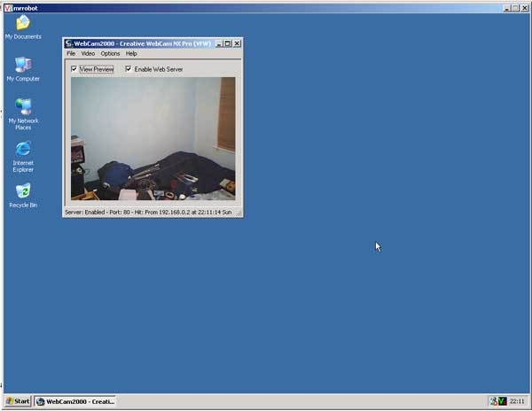Image resolution: width=532 pixels, height=411 pixels.
Task: Uncheck the View Preview checkbox
Action: click(x=74, y=68)
